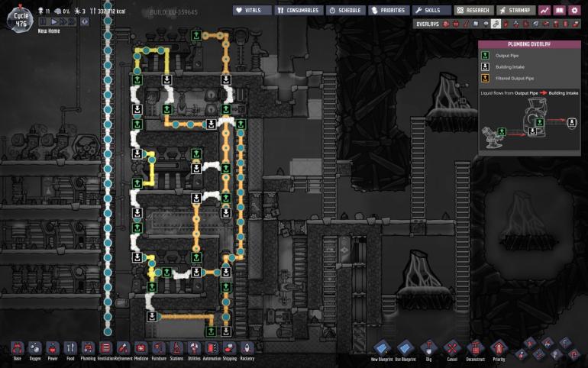588x368 pixels.
Task: Select the Priority tool
Action: (499, 351)
